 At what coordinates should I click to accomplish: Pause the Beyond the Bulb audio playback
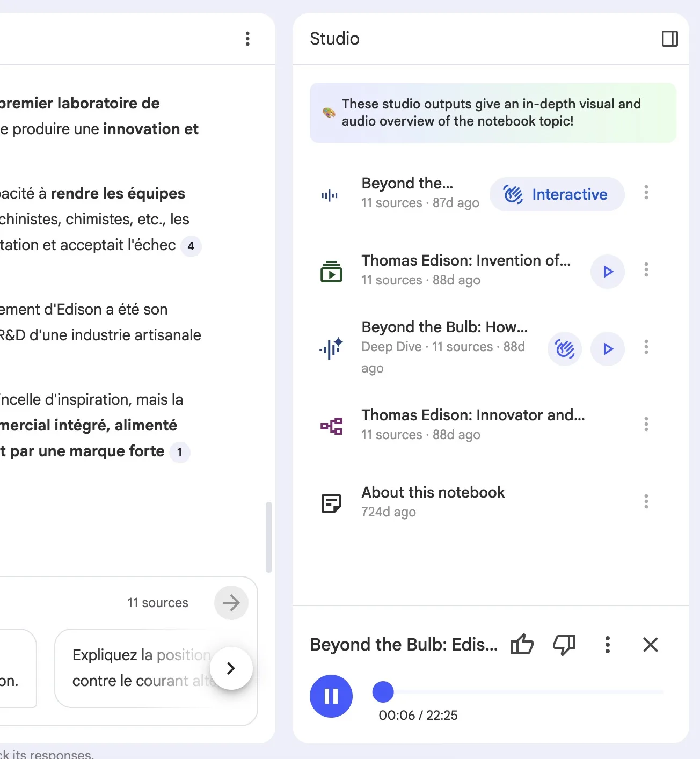pos(331,696)
